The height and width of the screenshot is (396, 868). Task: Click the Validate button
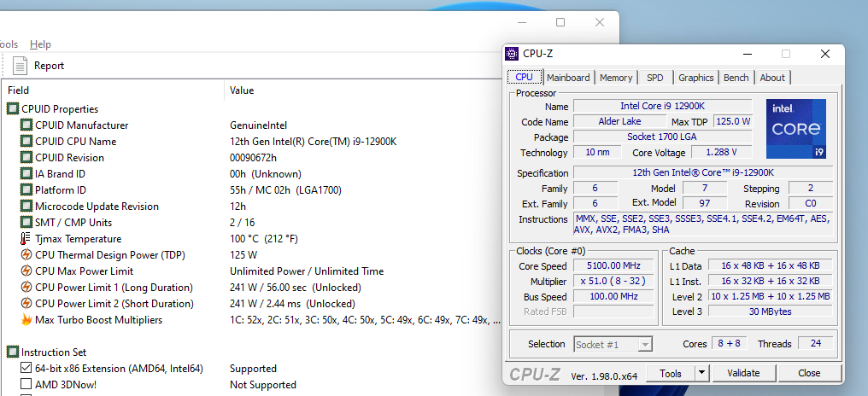pyautogui.click(x=743, y=373)
